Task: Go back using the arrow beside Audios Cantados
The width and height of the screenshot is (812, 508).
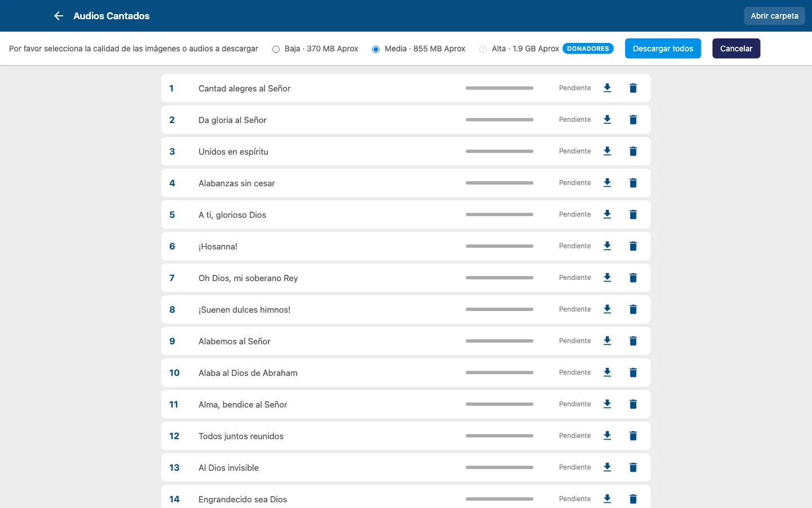Action: click(59, 16)
